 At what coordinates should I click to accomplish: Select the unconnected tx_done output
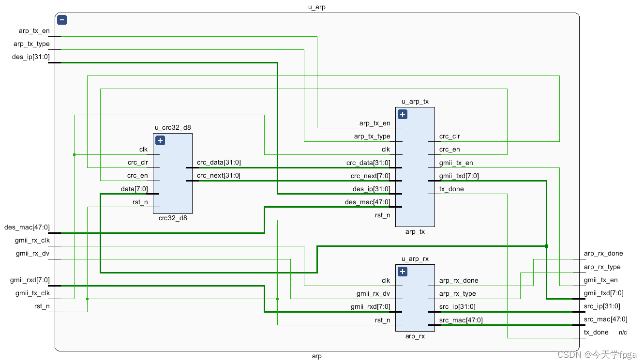[x=596, y=332]
